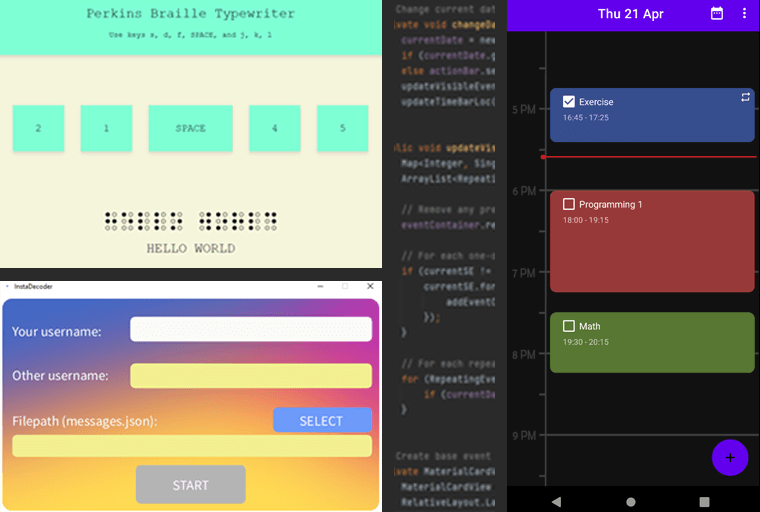This screenshot has width=760, height=512.
Task: Focus the Your username field
Action: [x=250, y=330]
